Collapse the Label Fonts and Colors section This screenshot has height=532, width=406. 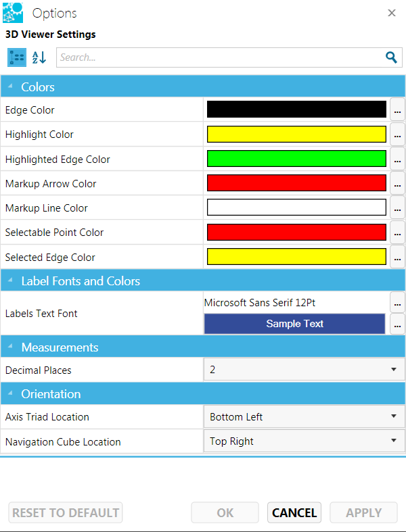tap(10, 281)
